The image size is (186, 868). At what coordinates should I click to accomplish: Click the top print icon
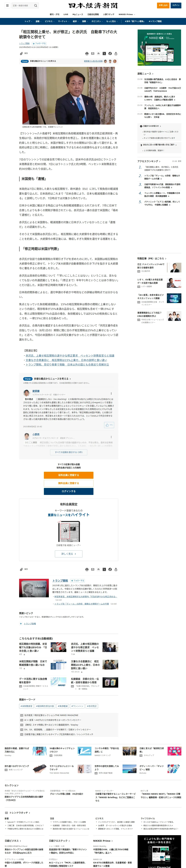click(x=87, y=54)
